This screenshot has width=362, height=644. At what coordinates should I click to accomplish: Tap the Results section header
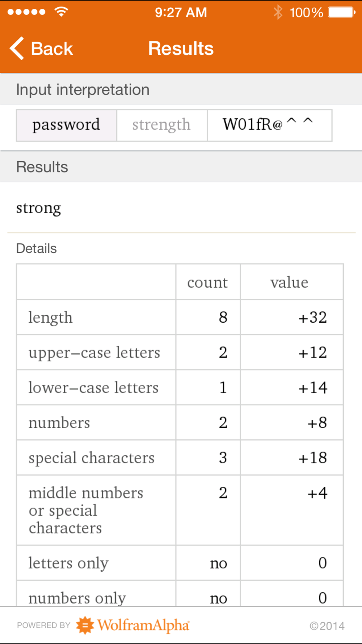[181, 167]
